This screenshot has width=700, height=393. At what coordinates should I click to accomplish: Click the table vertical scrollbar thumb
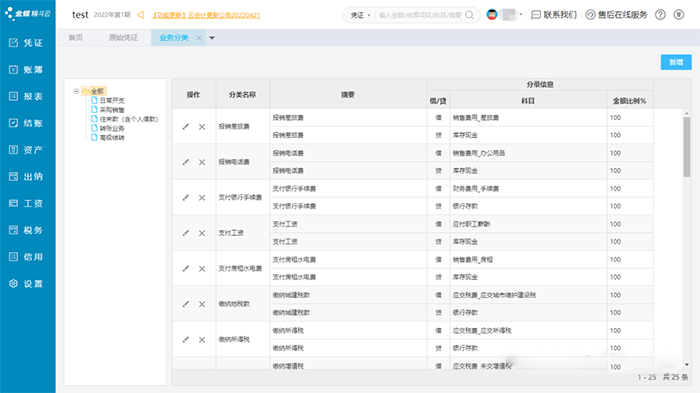pyautogui.click(x=687, y=147)
